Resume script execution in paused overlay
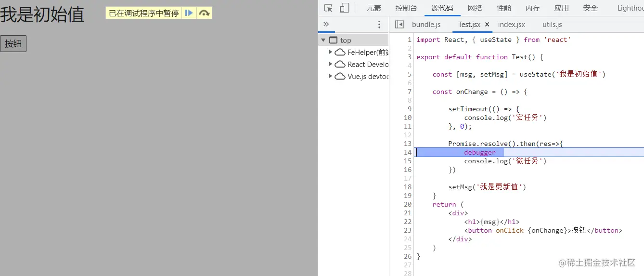This screenshot has width=644, height=276. 189,13
